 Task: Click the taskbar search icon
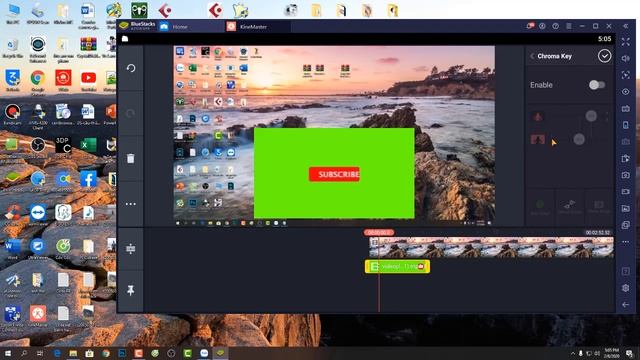24,353
